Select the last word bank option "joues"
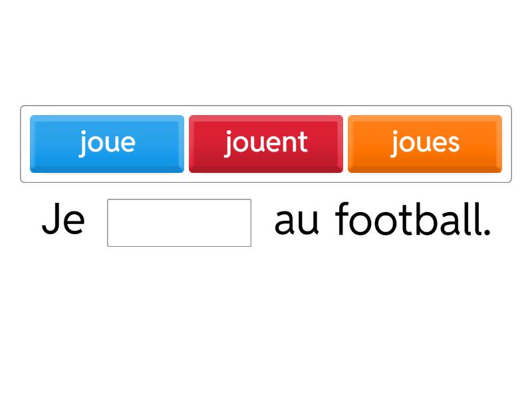Viewport: 532px width, 399px height. click(425, 144)
